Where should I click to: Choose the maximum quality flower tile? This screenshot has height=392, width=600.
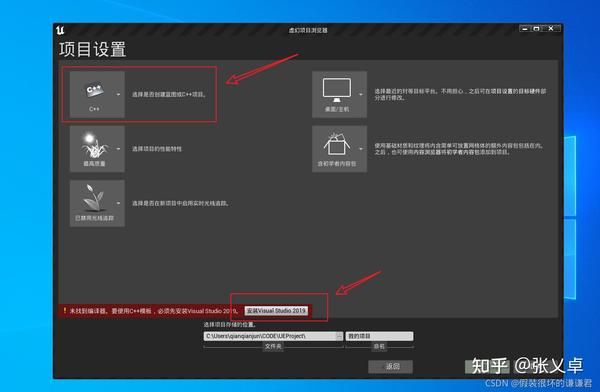94,149
